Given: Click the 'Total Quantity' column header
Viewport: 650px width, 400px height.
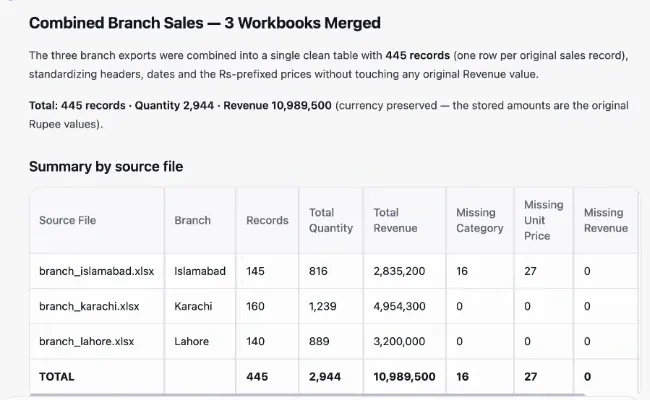Looking at the screenshot, I should tap(331, 220).
